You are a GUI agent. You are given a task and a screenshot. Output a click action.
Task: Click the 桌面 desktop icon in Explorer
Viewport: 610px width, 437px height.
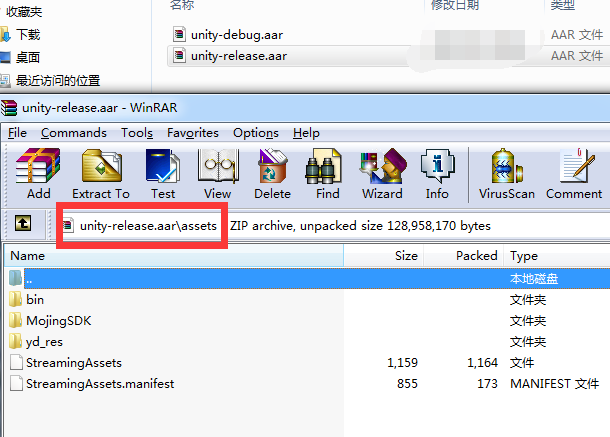tap(5, 58)
